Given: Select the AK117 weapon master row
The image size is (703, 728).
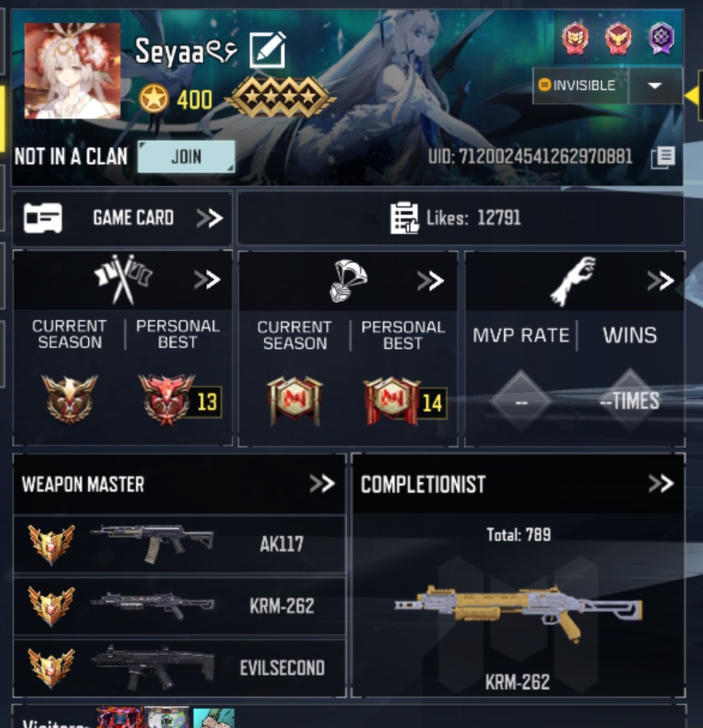Looking at the screenshot, I should click(x=179, y=543).
